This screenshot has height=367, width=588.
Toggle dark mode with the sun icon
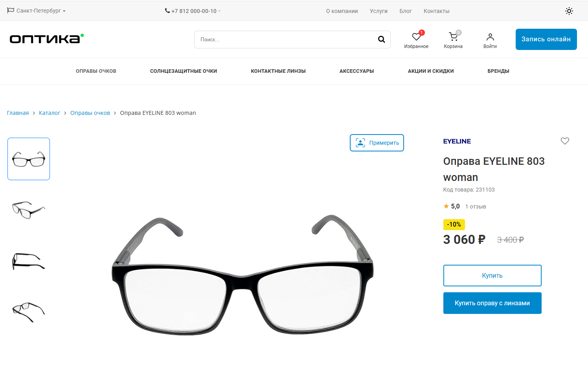[x=569, y=11]
